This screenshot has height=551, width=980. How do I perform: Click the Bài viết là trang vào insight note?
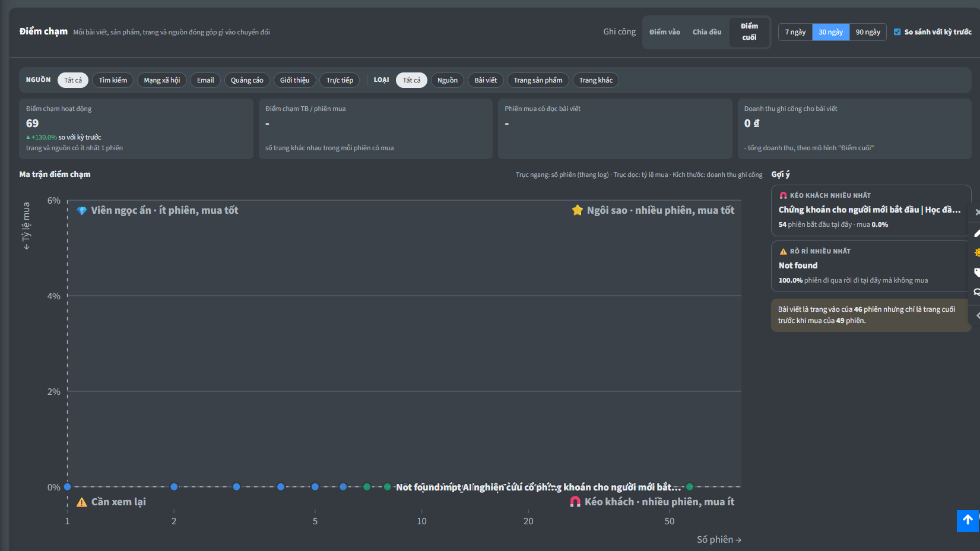871,315
